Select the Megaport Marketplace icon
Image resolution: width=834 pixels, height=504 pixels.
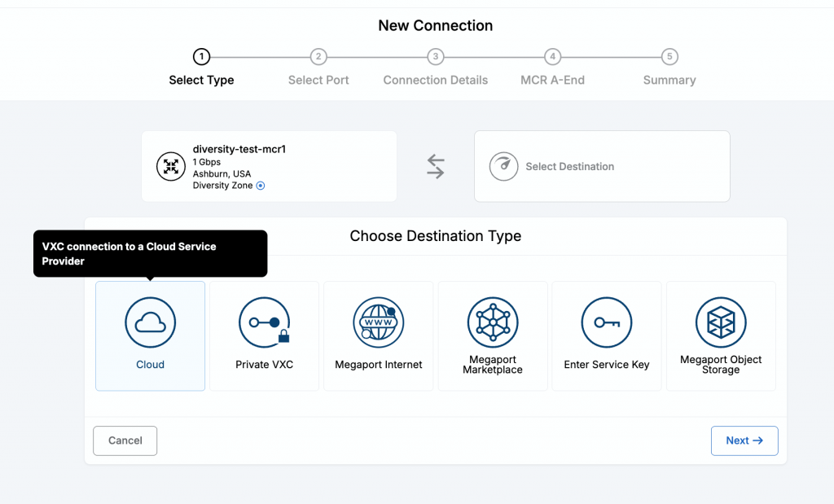[x=493, y=322]
